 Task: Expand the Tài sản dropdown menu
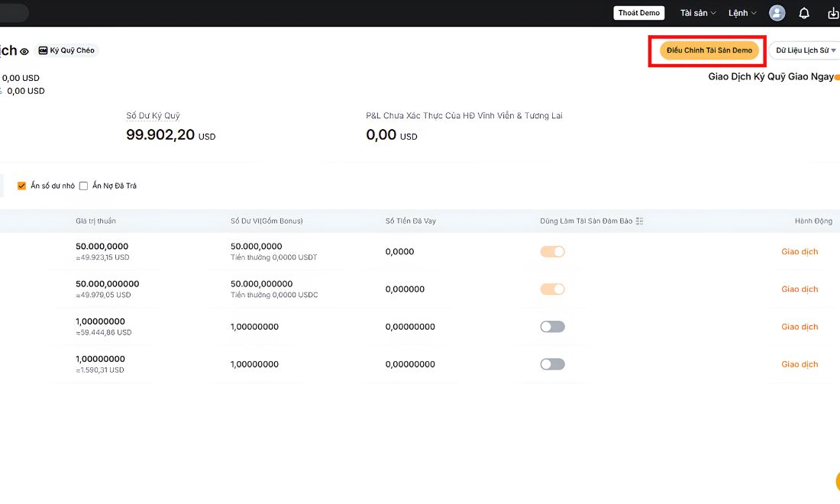(698, 13)
